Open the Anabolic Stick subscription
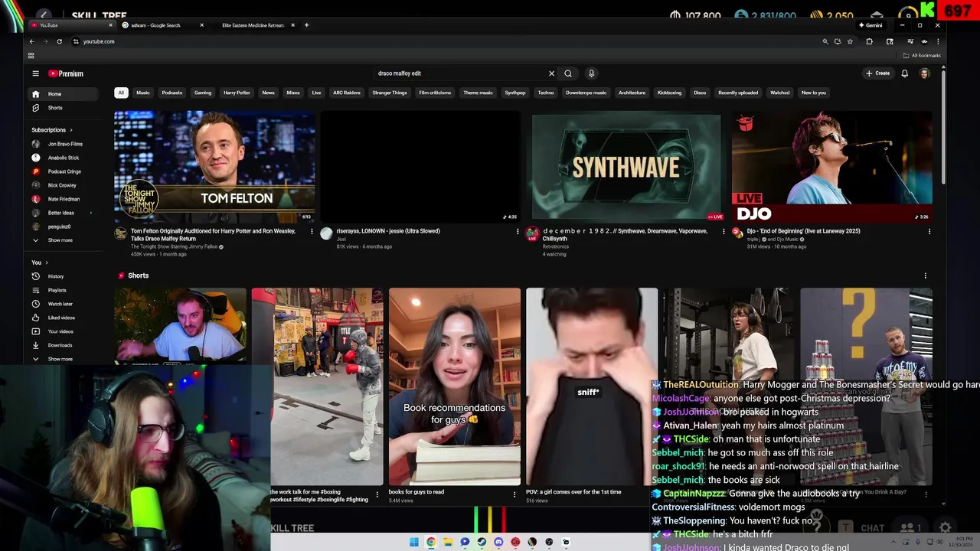This screenshot has height=551, width=980. point(64,158)
